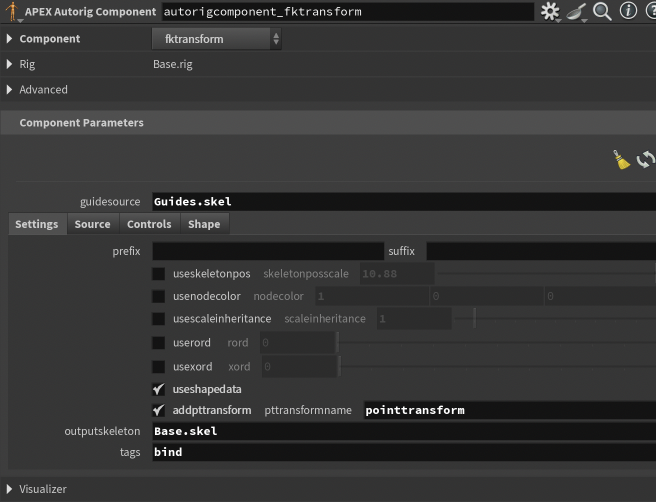Click the xord slider track
The height and width of the screenshot is (502, 656).
(x=498, y=367)
